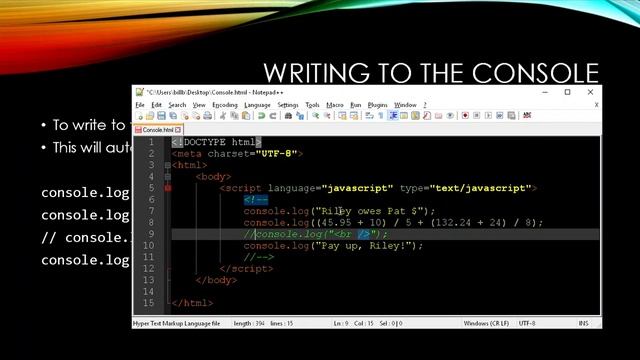Close the document with the toolbar Close icon
The width and height of the screenshot is (640, 360).
tap(185, 116)
